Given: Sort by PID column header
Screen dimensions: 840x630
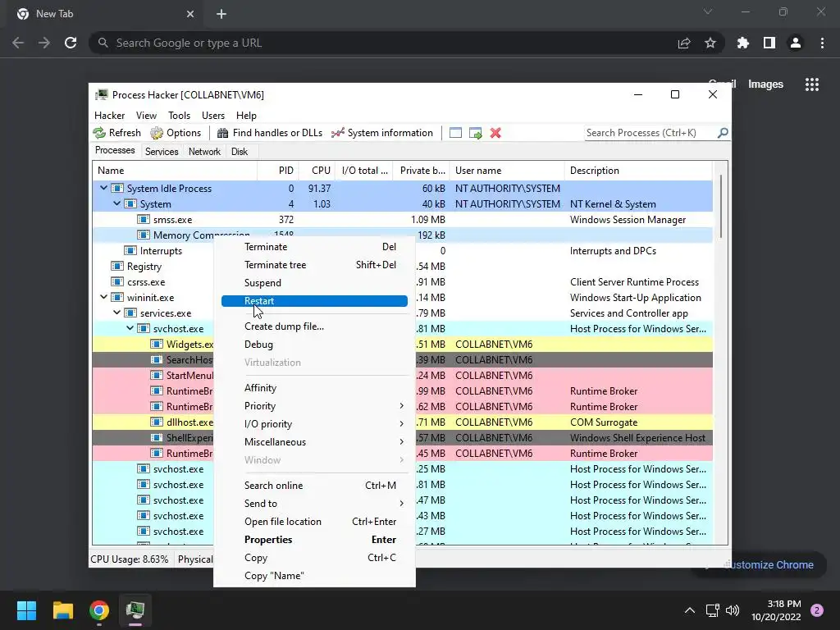Looking at the screenshot, I should click(x=278, y=171).
